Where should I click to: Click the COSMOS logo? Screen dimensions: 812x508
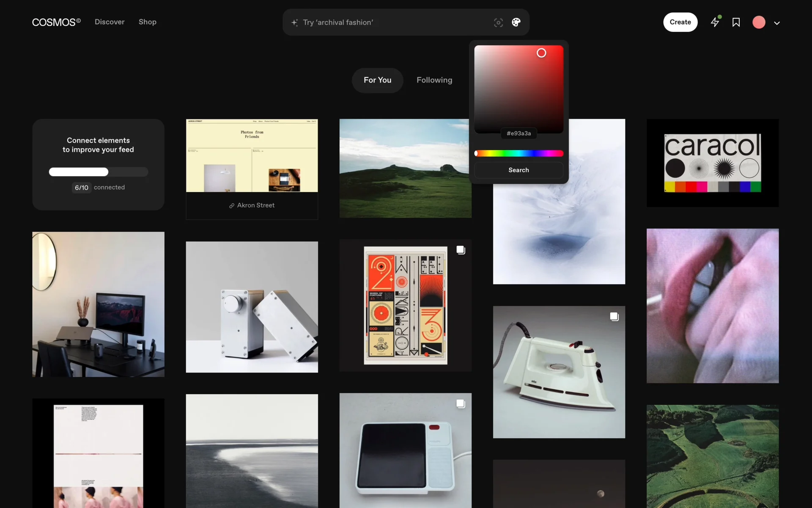(56, 22)
